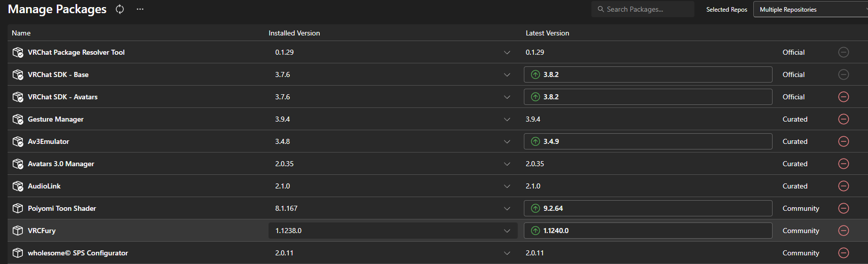The width and height of the screenshot is (868, 264).
Task: Remove Poiyomi Toon Shader package
Action: [x=844, y=208]
